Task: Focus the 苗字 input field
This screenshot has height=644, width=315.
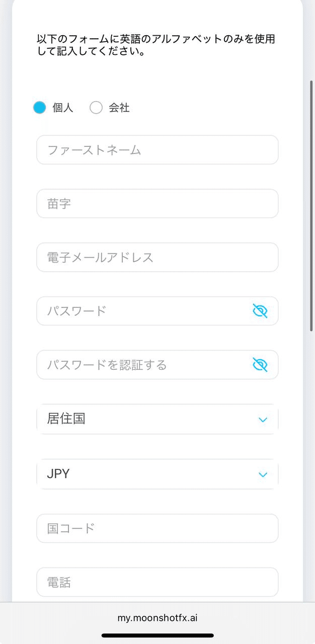Action: (157, 203)
